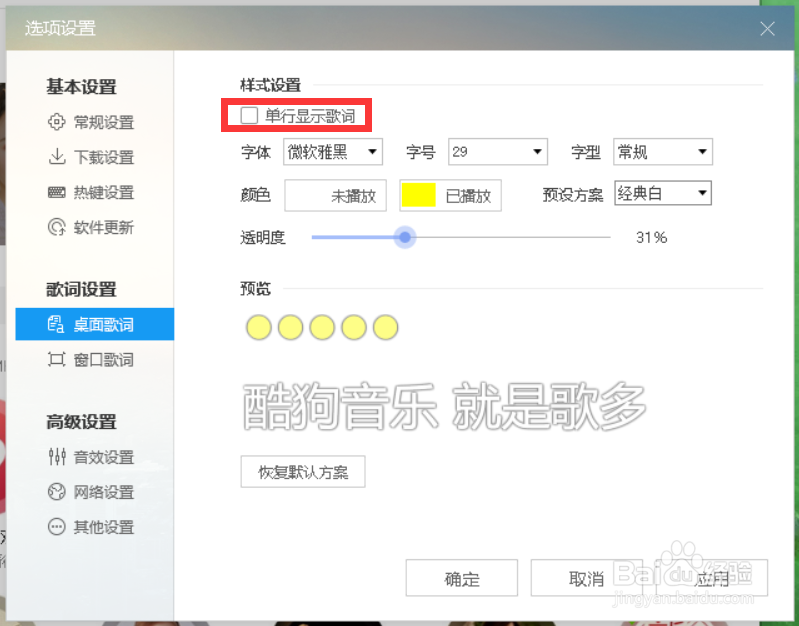Open the 预设方案 经典白 dropdown
The height and width of the screenshot is (626, 799).
pyautogui.click(x=663, y=193)
